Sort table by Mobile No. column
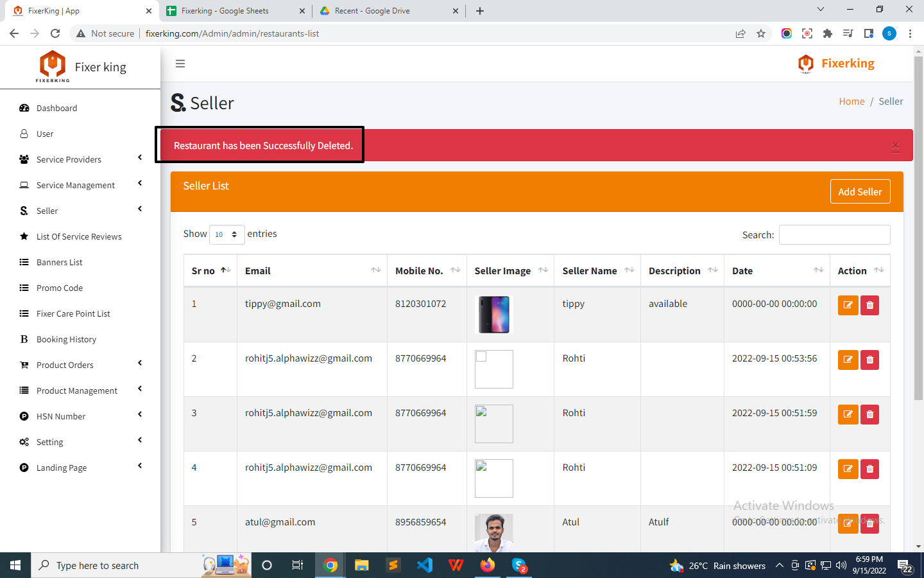924x578 pixels. [x=427, y=270]
